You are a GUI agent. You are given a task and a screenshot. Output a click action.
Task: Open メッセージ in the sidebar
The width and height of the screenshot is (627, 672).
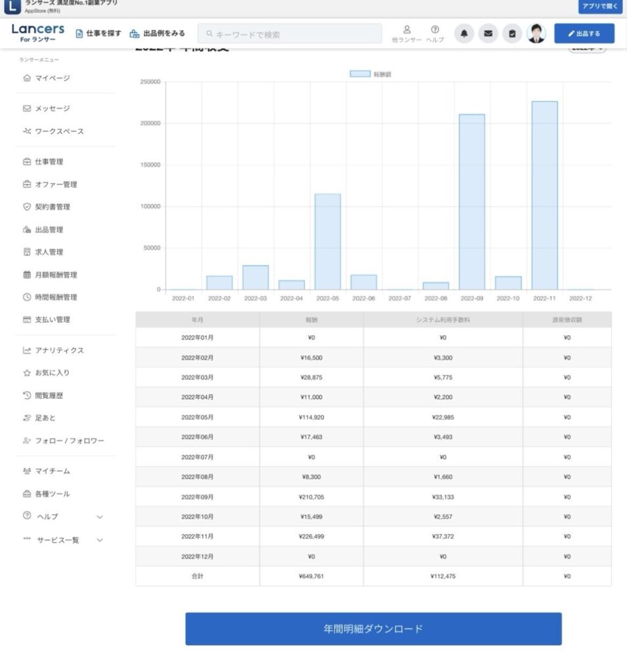point(52,108)
